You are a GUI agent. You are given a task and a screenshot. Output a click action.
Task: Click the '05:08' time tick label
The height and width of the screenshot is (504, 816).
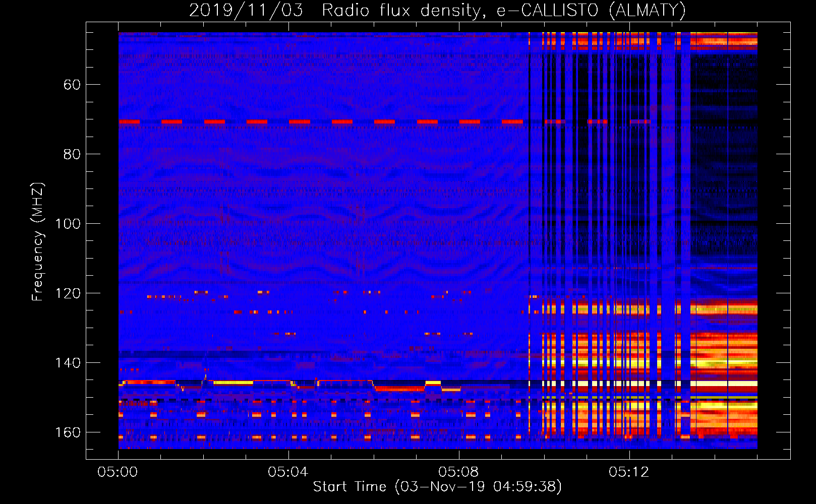(x=458, y=472)
